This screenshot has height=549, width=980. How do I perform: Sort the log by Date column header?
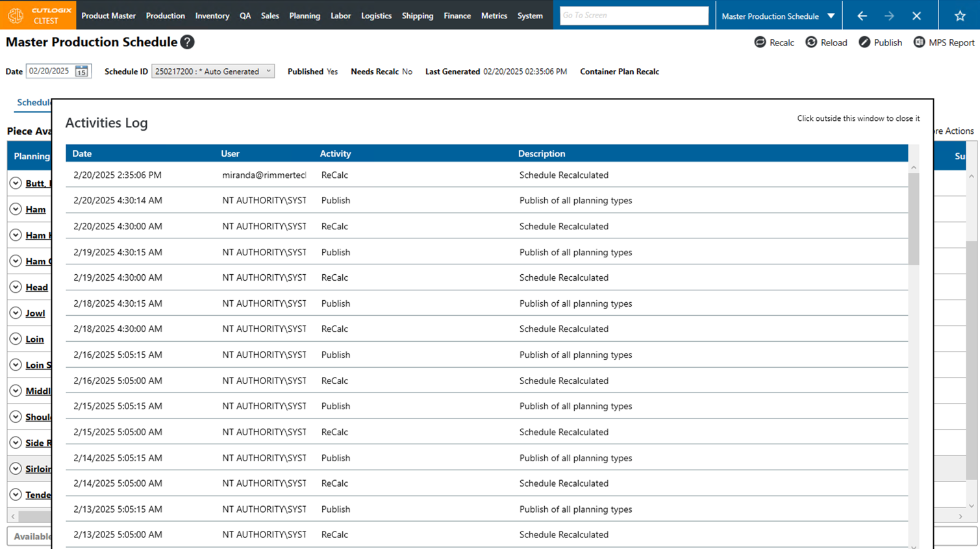[82, 154]
